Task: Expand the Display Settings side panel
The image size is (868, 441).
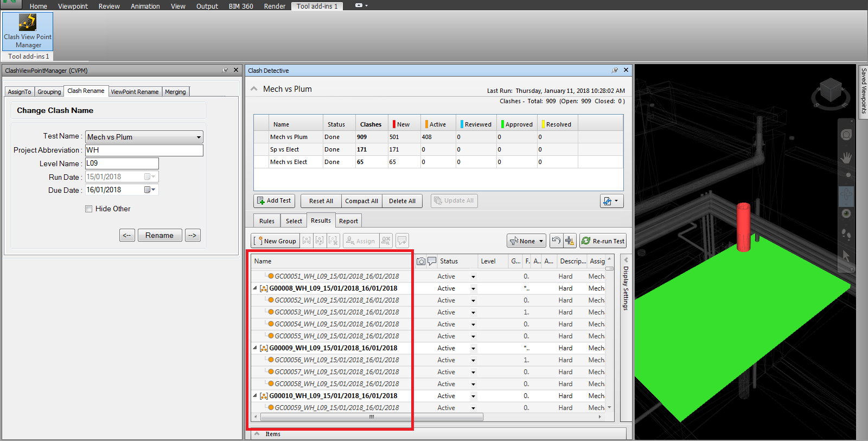Action: tap(626, 260)
